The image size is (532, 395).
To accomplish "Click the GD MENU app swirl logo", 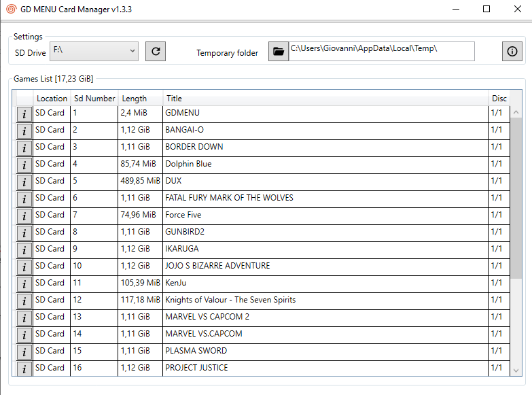I will click(x=11, y=9).
